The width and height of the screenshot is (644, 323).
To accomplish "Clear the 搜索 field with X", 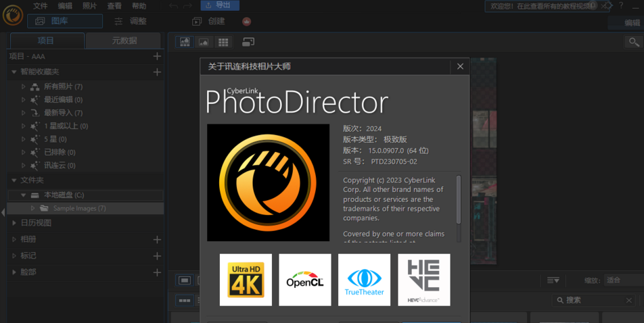I will coord(629,301).
